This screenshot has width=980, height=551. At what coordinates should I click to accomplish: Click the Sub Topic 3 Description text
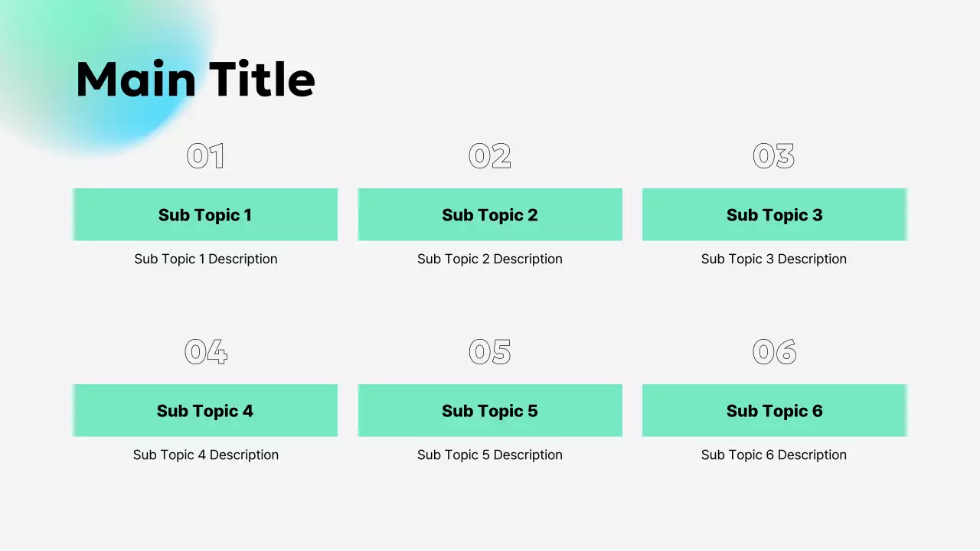click(x=774, y=259)
